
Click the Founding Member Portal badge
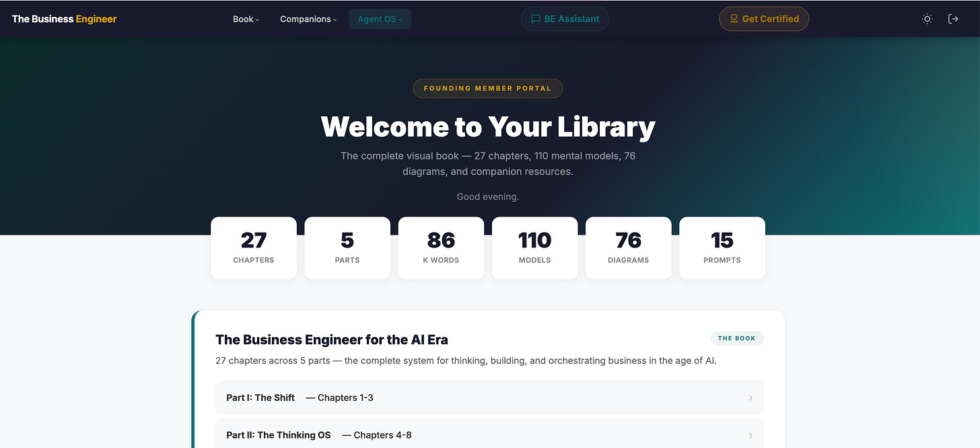point(488,88)
